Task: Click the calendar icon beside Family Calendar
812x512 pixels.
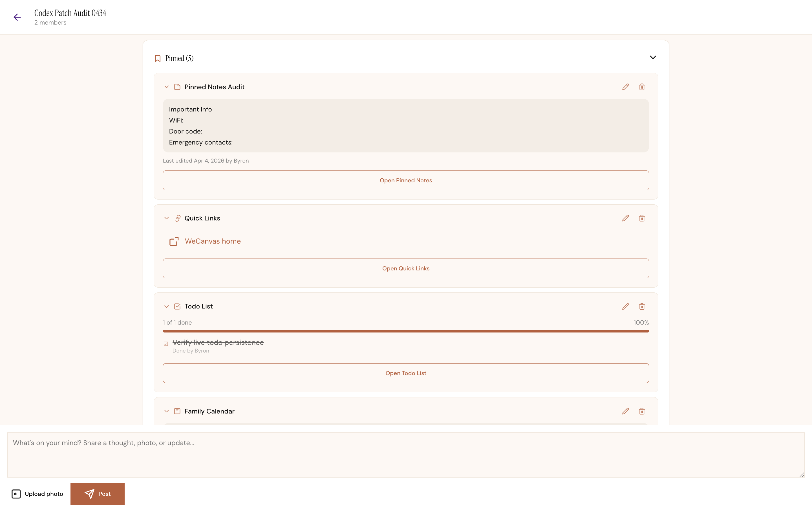Action: click(x=178, y=411)
